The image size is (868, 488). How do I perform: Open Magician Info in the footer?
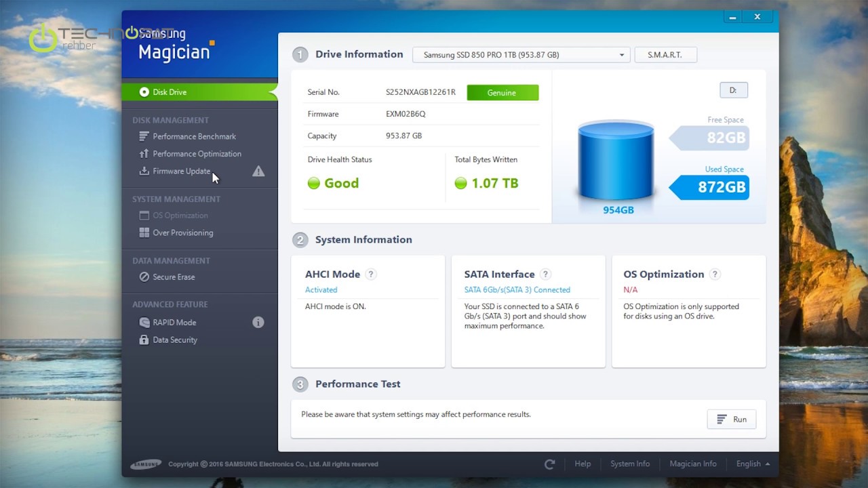[x=693, y=464]
